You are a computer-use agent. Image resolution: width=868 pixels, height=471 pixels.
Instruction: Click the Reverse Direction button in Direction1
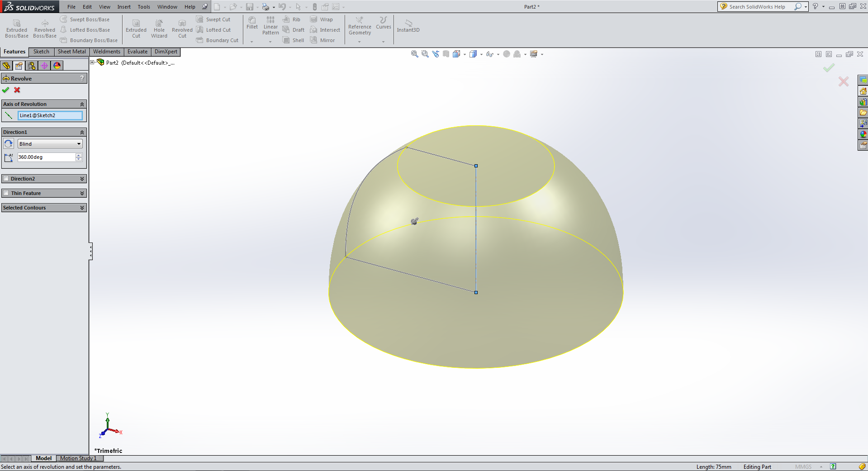tap(9, 144)
